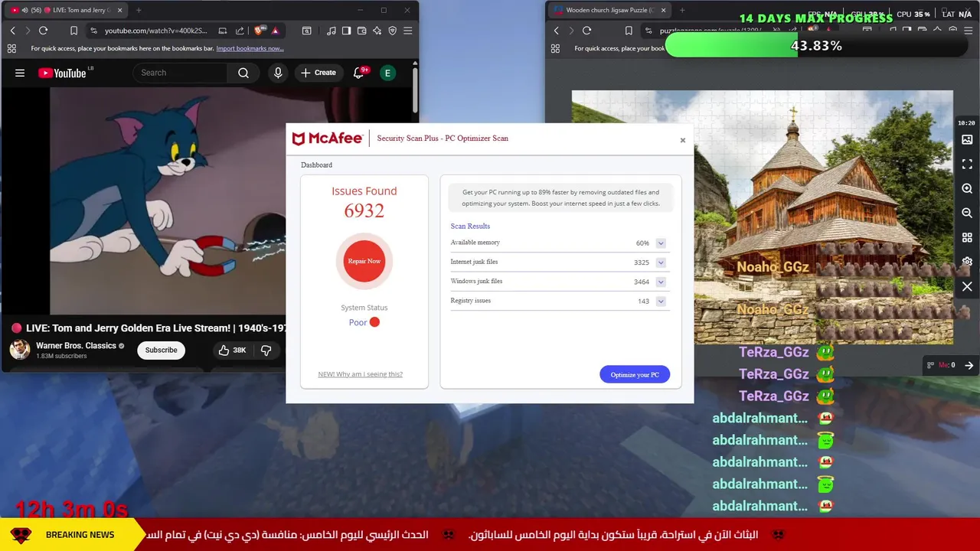Click the McAfee logo in the dialog header
Image resolution: width=980 pixels, height=551 pixels.
click(328, 139)
